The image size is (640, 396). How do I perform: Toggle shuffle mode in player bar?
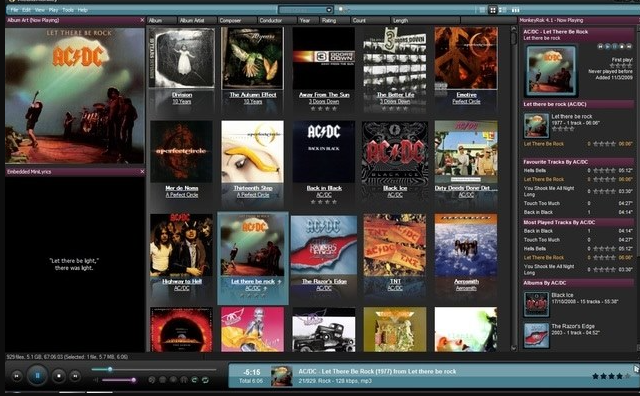point(195,380)
